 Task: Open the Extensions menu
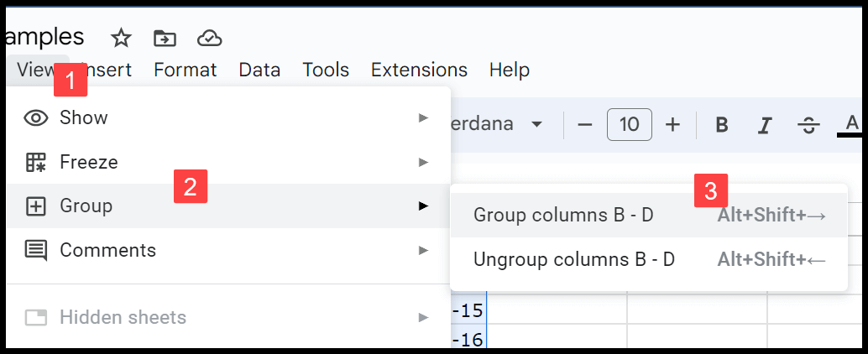coord(419,70)
